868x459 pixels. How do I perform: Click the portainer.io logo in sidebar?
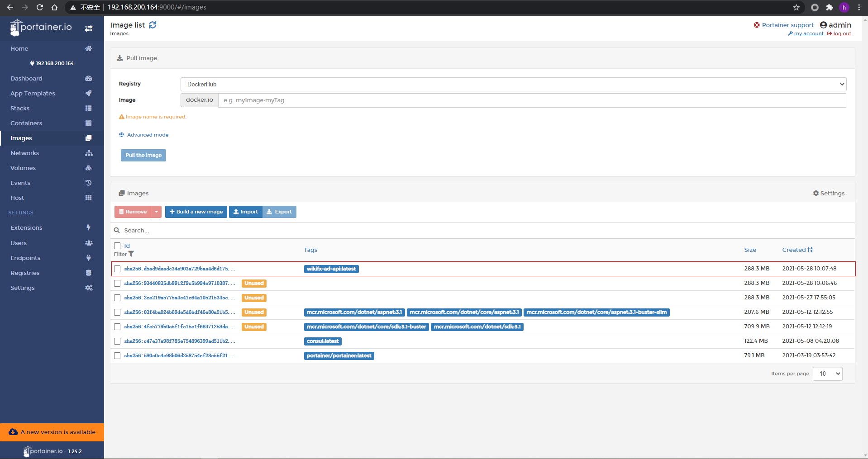coord(41,28)
